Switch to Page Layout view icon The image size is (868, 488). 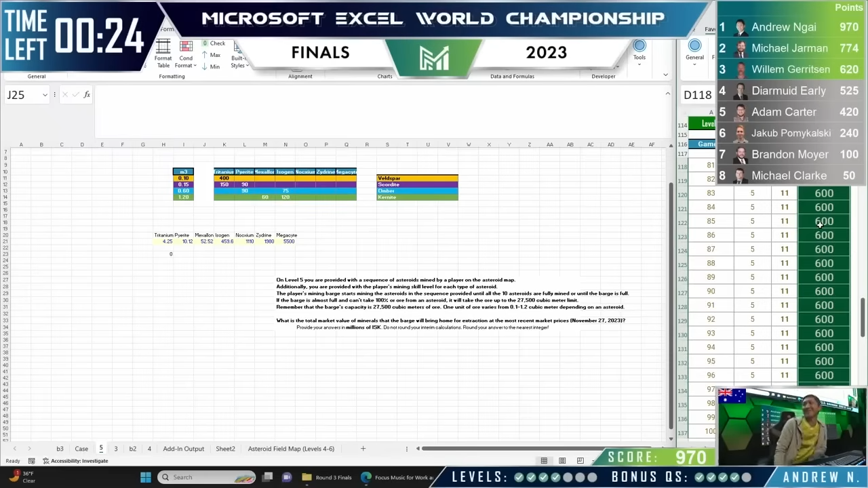pyautogui.click(x=562, y=461)
